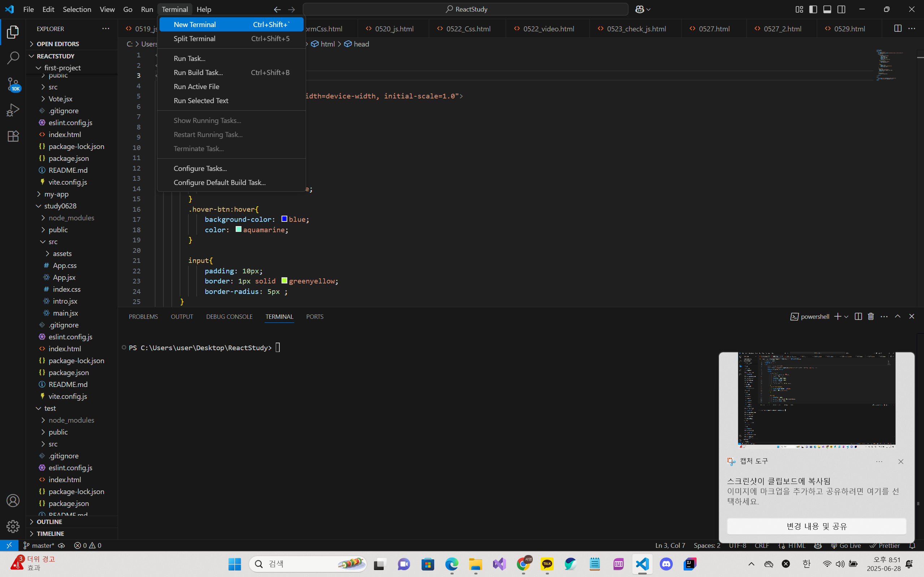Open Run and Debug view
This screenshot has width=924, height=577.
[13, 110]
